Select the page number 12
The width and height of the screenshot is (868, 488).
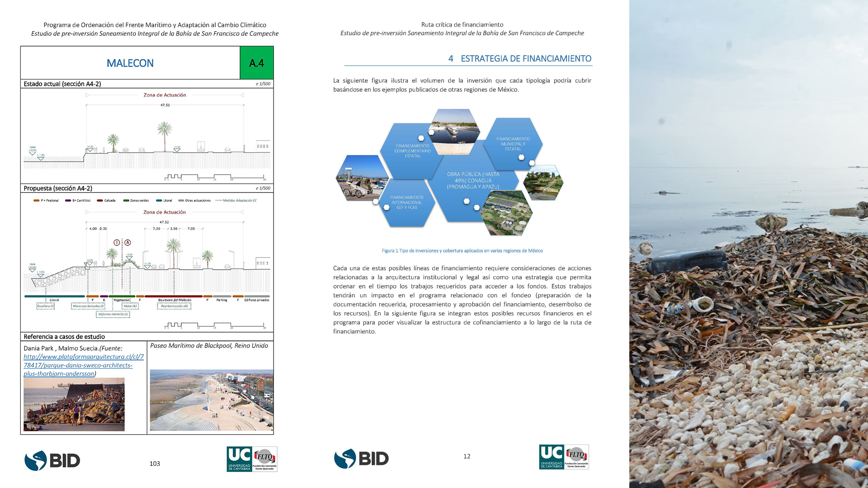pyautogui.click(x=467, y=456)
